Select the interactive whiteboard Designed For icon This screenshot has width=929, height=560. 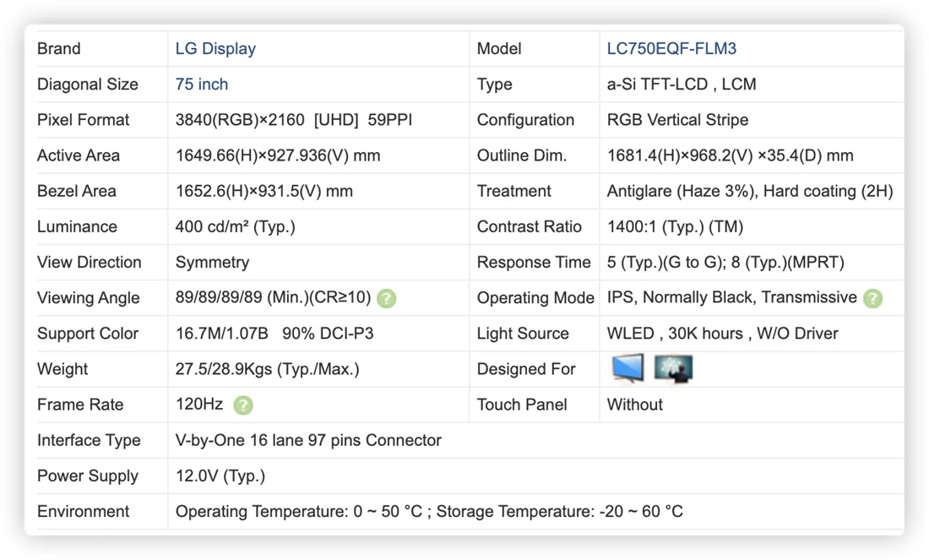673,368
